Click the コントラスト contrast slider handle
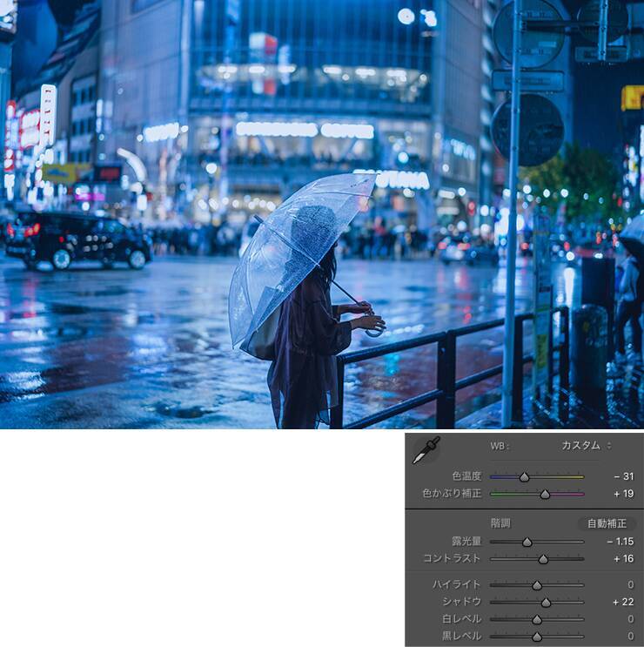644x647 pixels. (x=543, y=559)
